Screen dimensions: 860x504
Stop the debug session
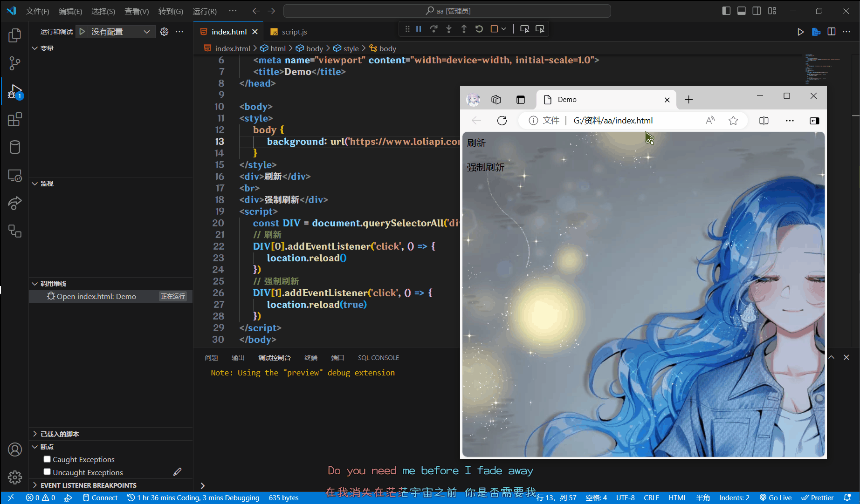click(494, 29)
